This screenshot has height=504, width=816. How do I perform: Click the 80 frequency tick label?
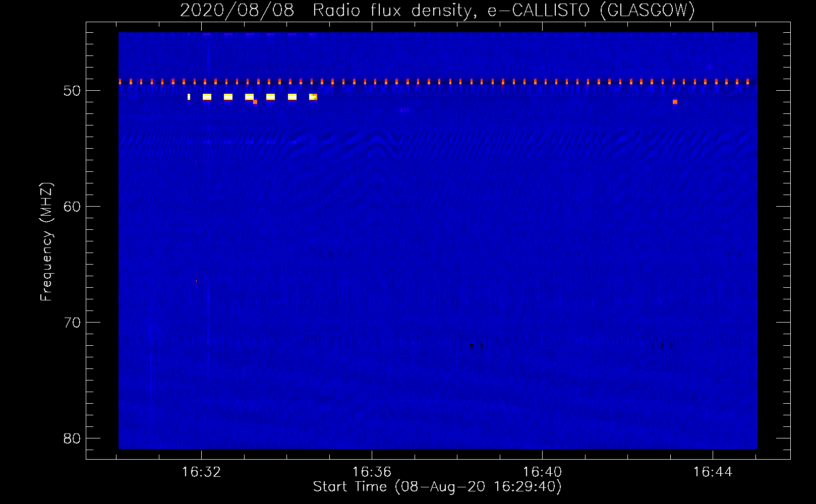pos(72,438)
